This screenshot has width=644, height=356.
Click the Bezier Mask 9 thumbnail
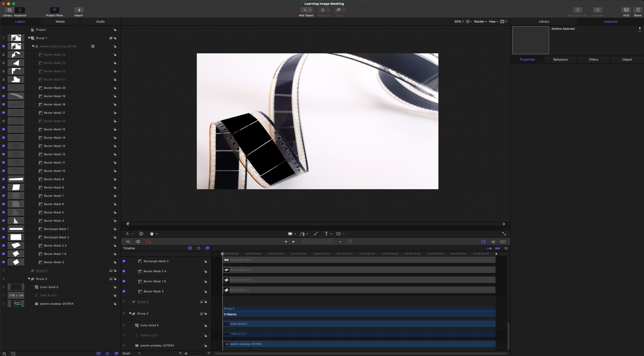[16, 179]
